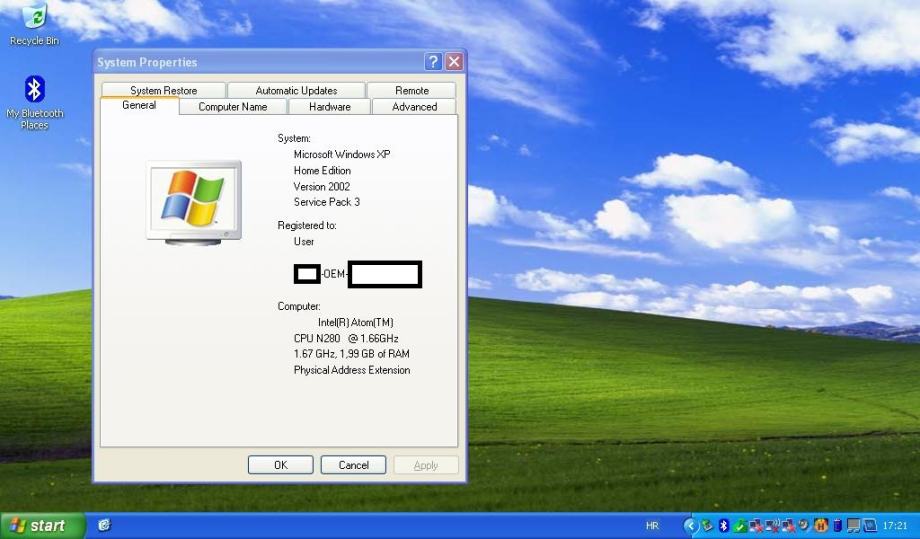Viewport: 920px width, 539px height.
Task: Switch to the System Restore tab
Action: 164,90
